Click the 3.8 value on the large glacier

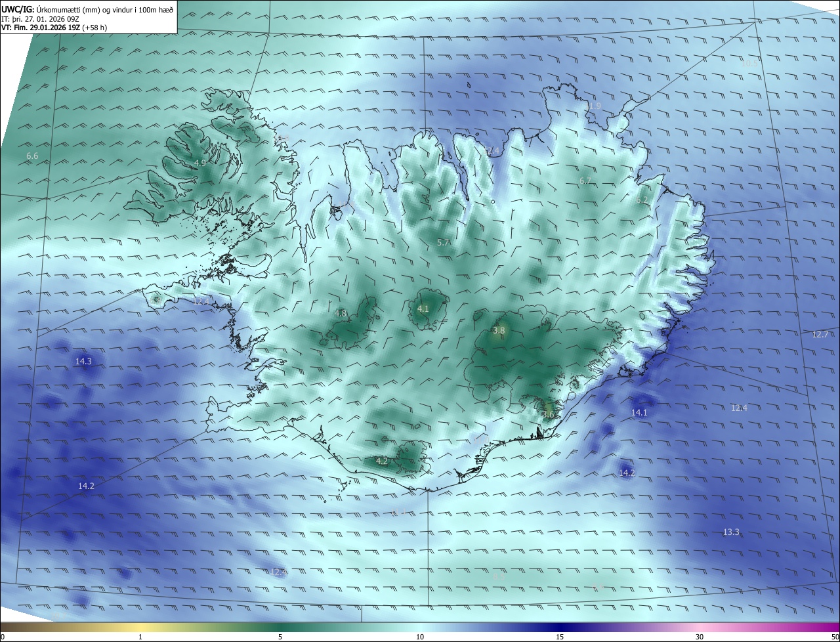pyautogui.click(x=499, y=331)
